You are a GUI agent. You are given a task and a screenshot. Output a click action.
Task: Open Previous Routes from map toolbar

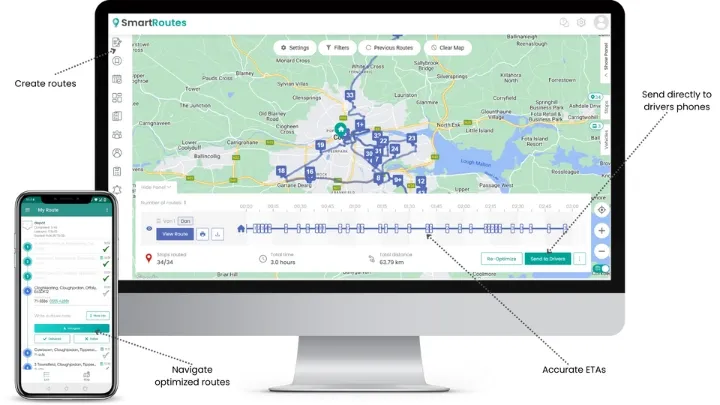pyautogui.click(x=389, y=47)
